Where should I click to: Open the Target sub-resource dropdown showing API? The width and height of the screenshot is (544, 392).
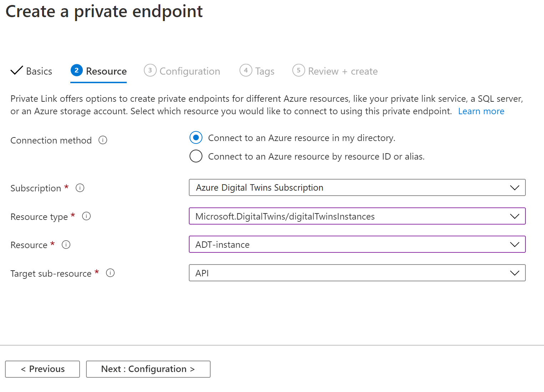pos(357,273)
